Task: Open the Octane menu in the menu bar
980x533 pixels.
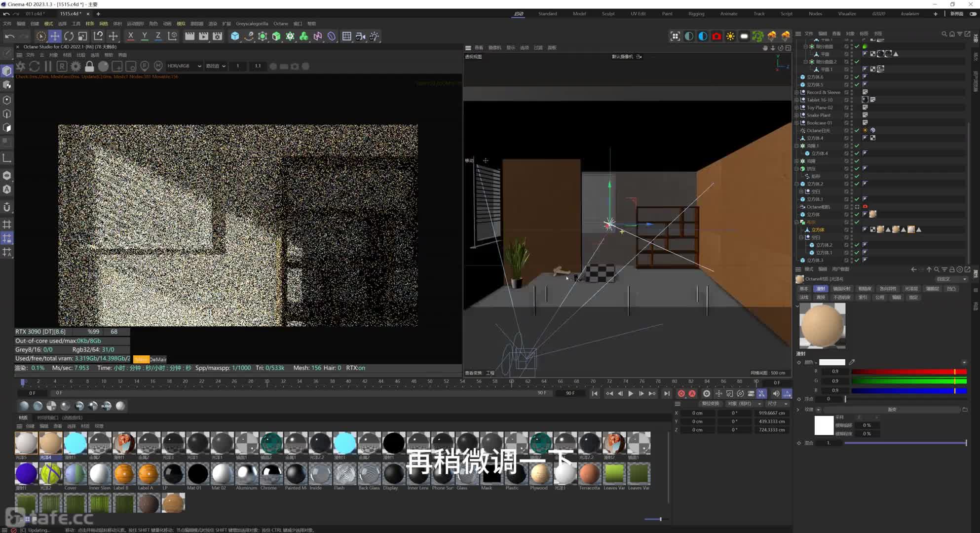Action: coord(281,24)
